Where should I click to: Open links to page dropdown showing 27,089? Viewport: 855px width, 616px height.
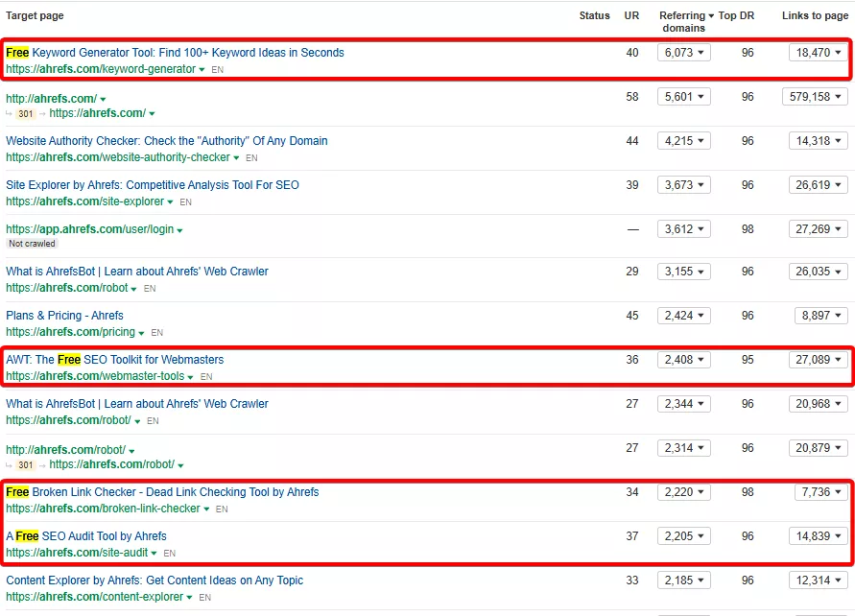click(818, 360)
